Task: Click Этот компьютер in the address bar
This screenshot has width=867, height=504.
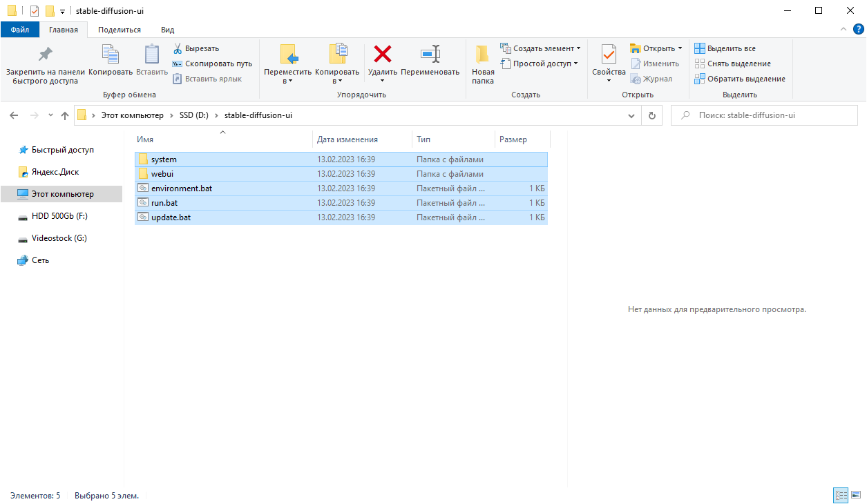Action: point(133,115)
